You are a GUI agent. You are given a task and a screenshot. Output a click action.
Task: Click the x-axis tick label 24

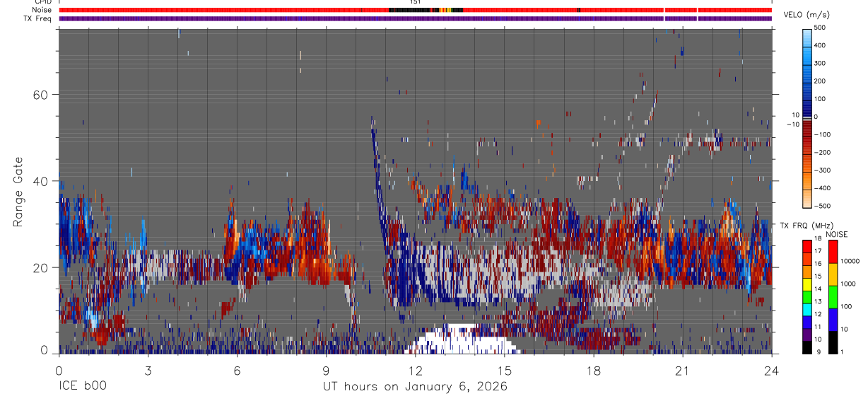tap(771, 371)
